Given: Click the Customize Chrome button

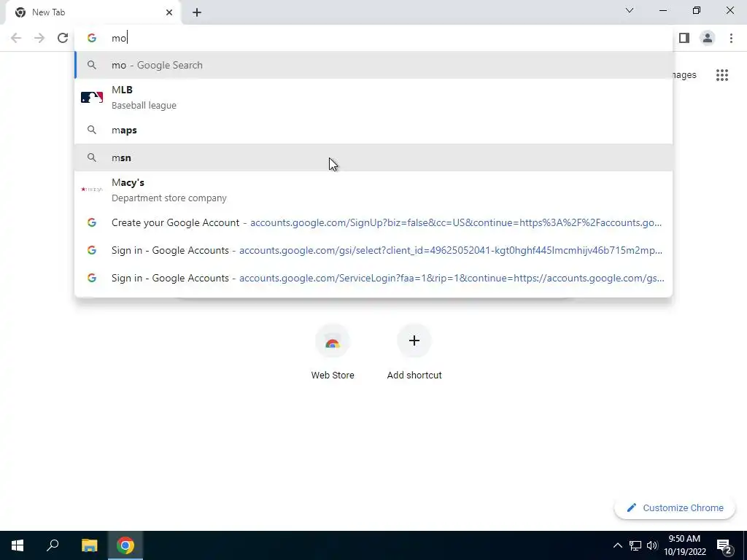Looking at the screenshot, I should click(675, 508).
